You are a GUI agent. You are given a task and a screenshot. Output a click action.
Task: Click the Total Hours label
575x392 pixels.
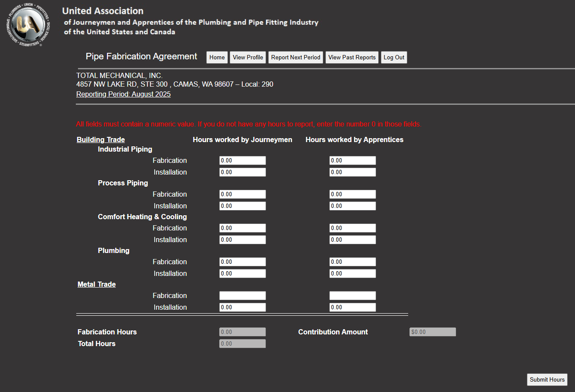point(97,343)
